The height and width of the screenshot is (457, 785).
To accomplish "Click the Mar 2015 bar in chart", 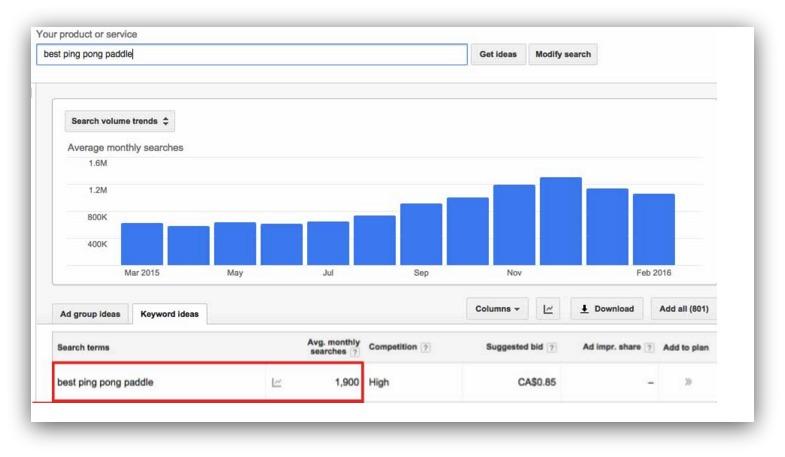I will (x=142, y=244).
